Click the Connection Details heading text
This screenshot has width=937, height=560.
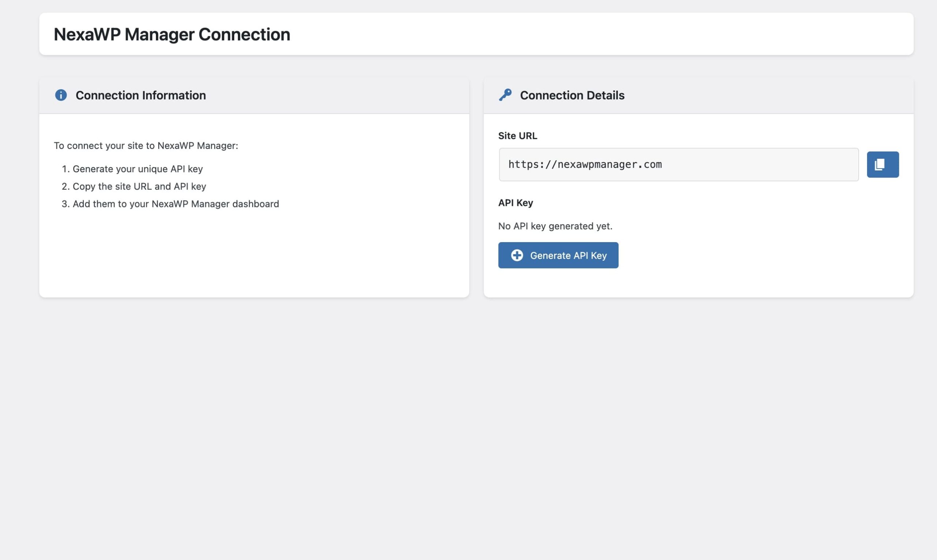coord(572,95)
